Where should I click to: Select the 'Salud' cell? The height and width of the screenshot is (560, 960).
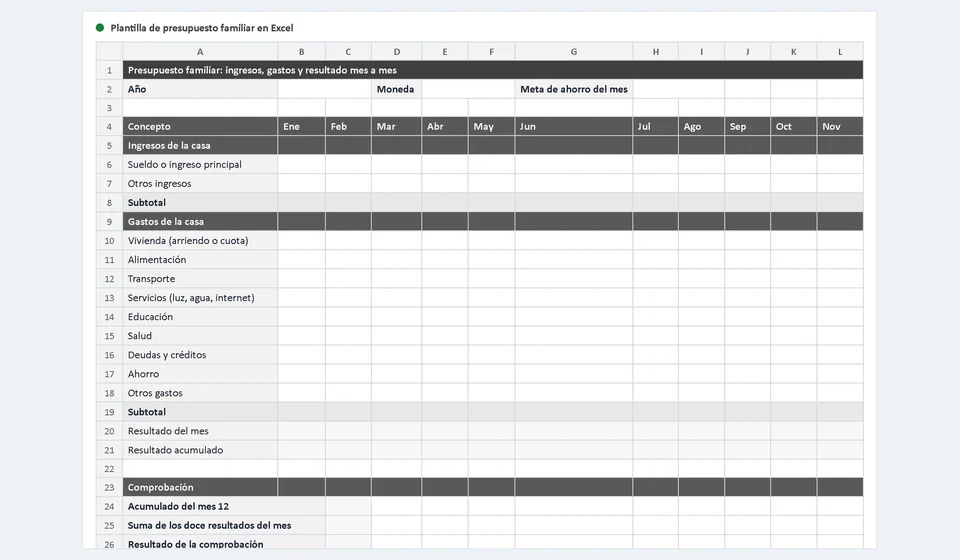tap(200, 336)
